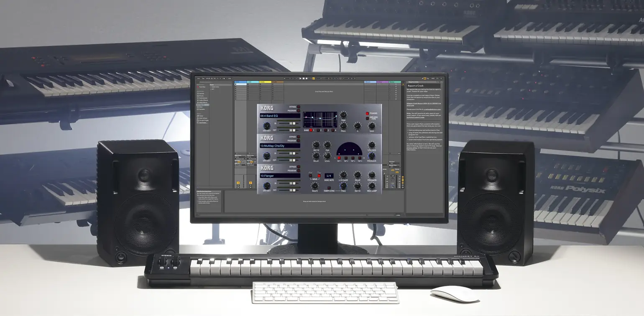Click Add Folder in the browser Places

(203, 122)
